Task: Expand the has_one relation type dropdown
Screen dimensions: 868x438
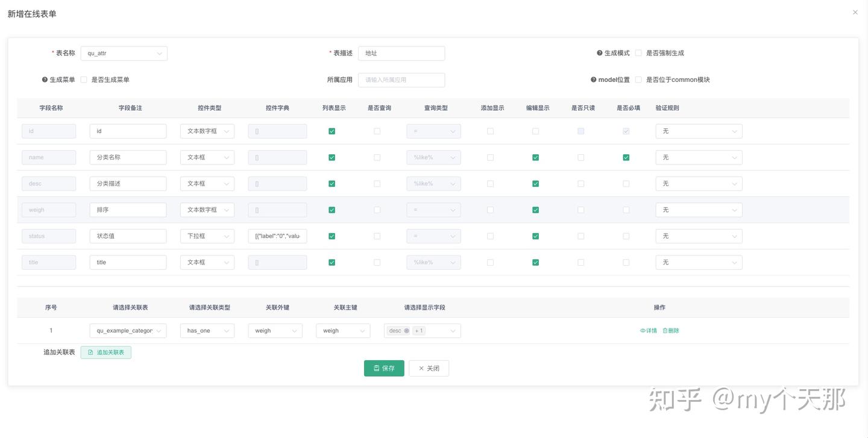Action: pyautogui.click(x=207, y=330)
